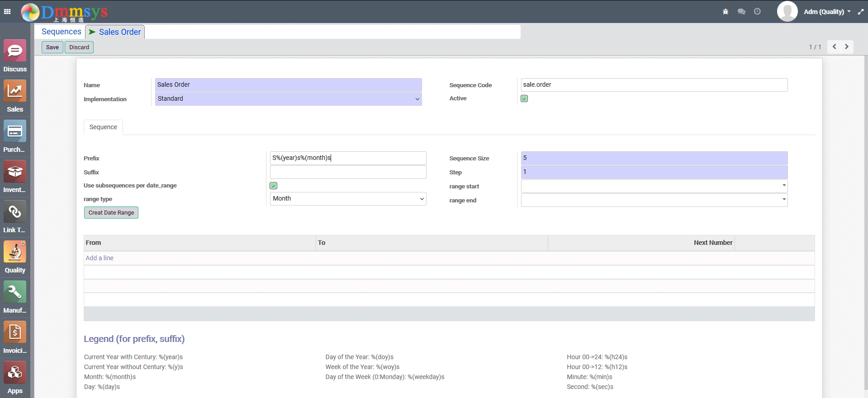The image size is (868, 398).
Task: Click the record pager 1 / 1
Action: 815,47
